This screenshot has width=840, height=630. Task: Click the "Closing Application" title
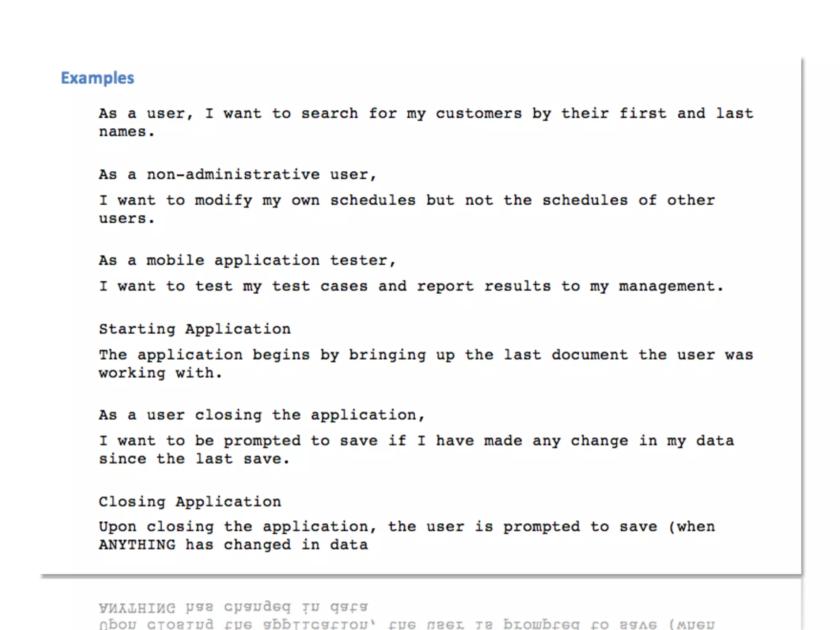click(190, 502)
